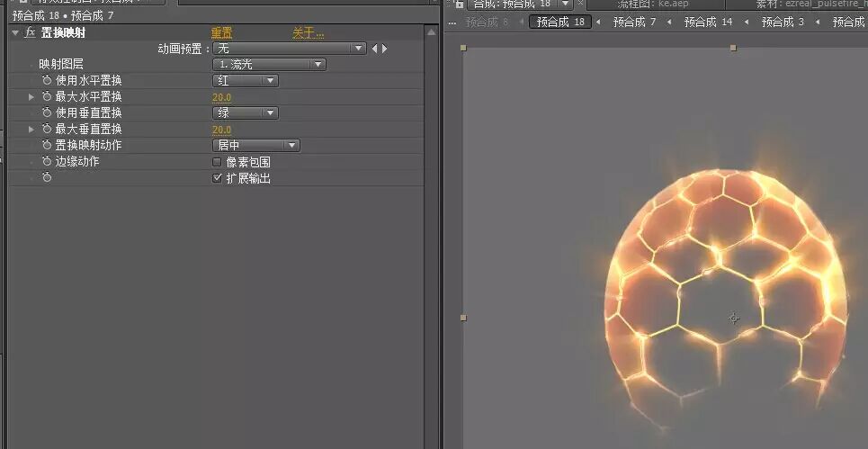
Task: Click stopwatch beside 扩展输出 row
Action: [x=47, y=178]
